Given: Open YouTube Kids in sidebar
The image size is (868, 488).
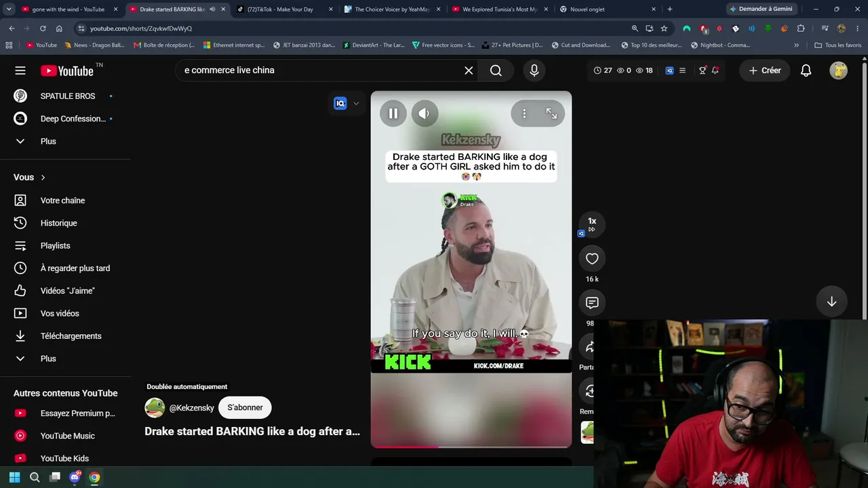Looking at the screenshot, I should pyautogui.click(x=65, y=458).
